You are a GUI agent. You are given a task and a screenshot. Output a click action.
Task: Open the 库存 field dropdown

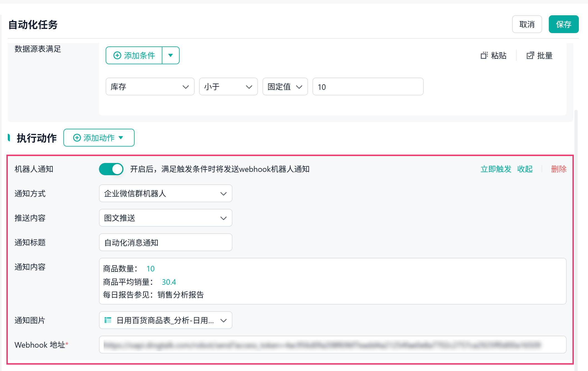150,87
